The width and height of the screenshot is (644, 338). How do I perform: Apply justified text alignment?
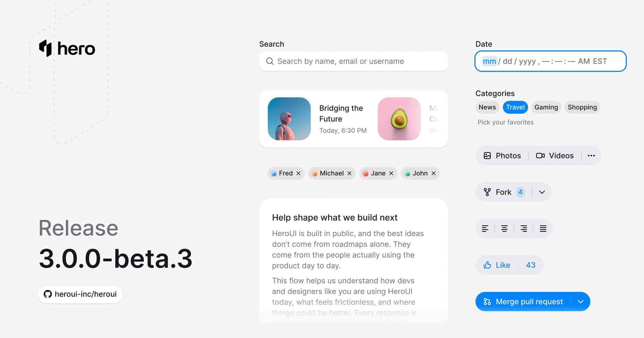(x=543, y=228)
